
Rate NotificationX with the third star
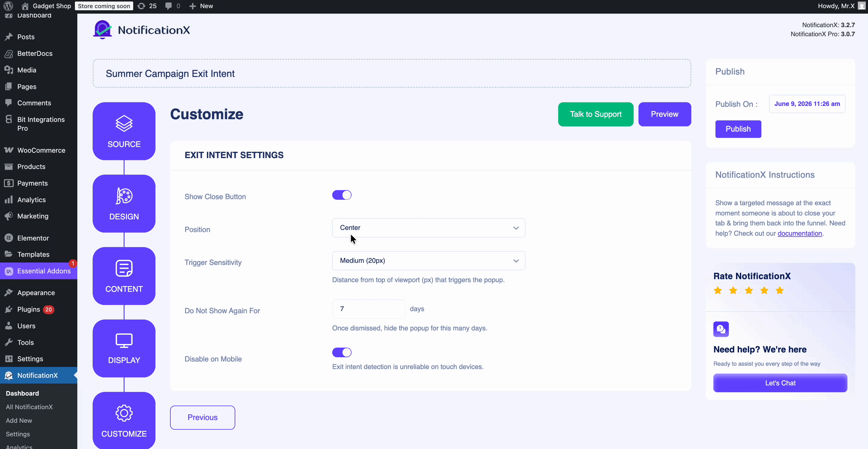749,291
